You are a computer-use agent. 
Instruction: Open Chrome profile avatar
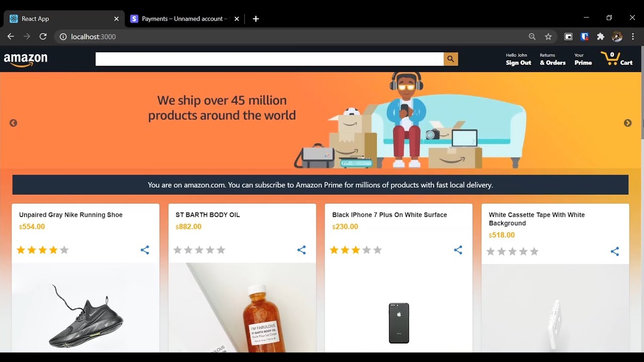[617, 37]
